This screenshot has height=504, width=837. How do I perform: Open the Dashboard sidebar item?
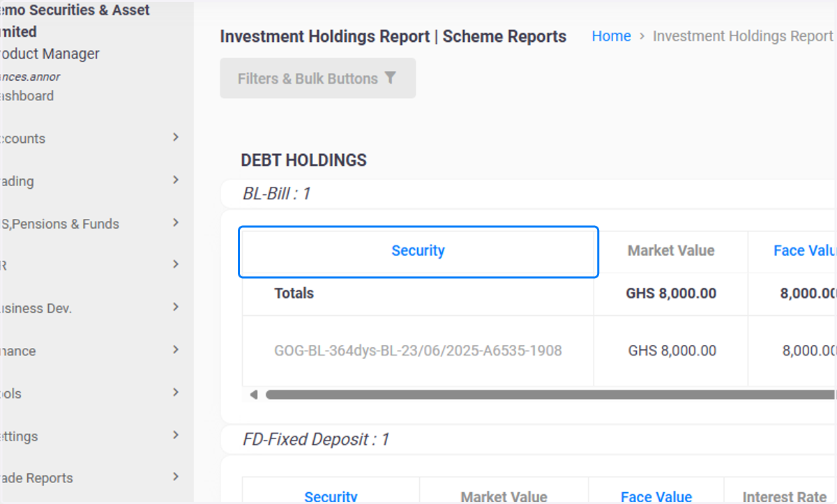point(27,96)
